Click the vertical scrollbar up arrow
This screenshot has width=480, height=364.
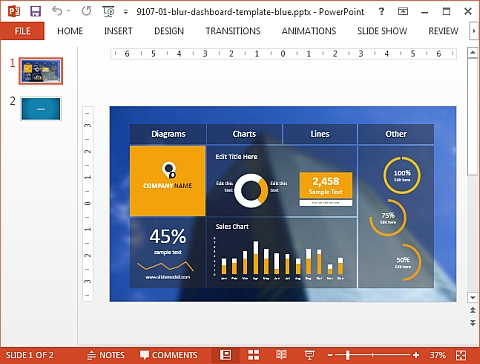click(472, 53)
